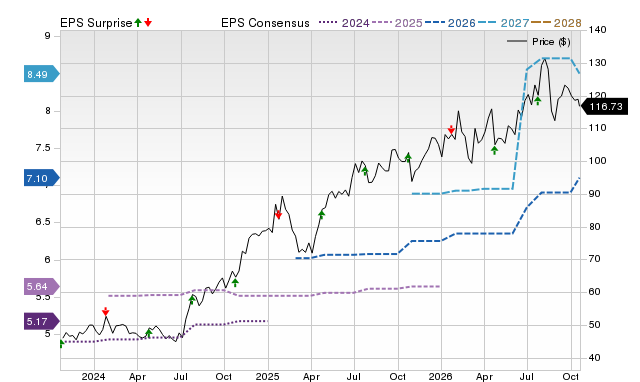Screen dimensions: 640x382
Task: Click the 7.5 label on EPS axis
Action: pos(42,148)
